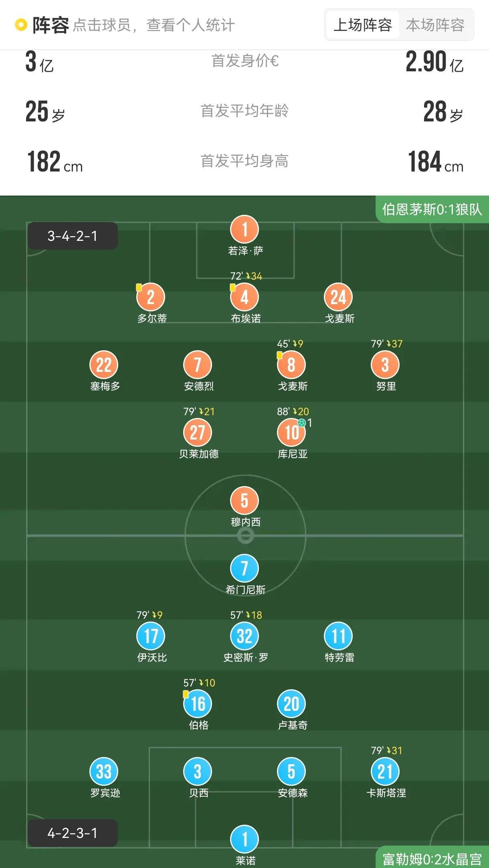Tap orange number 3 努里
The image size is (489, 868).
pos(385,365)
